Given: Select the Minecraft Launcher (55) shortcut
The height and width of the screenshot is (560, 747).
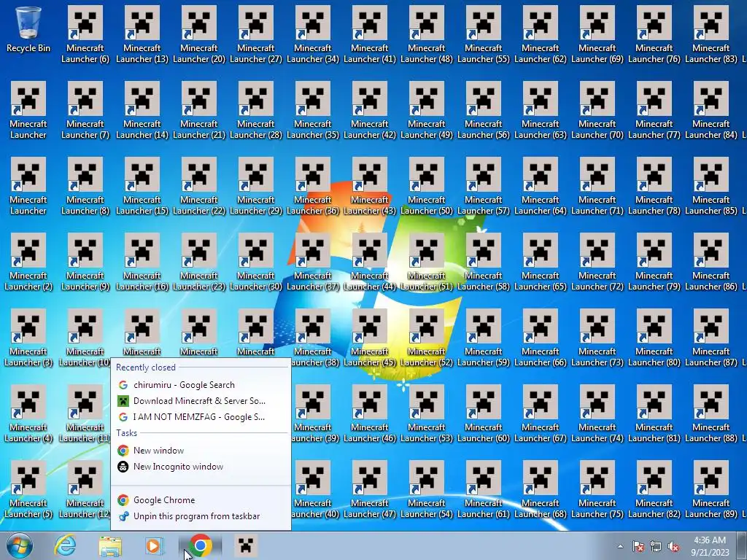Looking at the screenshot, I should (484, 34).
